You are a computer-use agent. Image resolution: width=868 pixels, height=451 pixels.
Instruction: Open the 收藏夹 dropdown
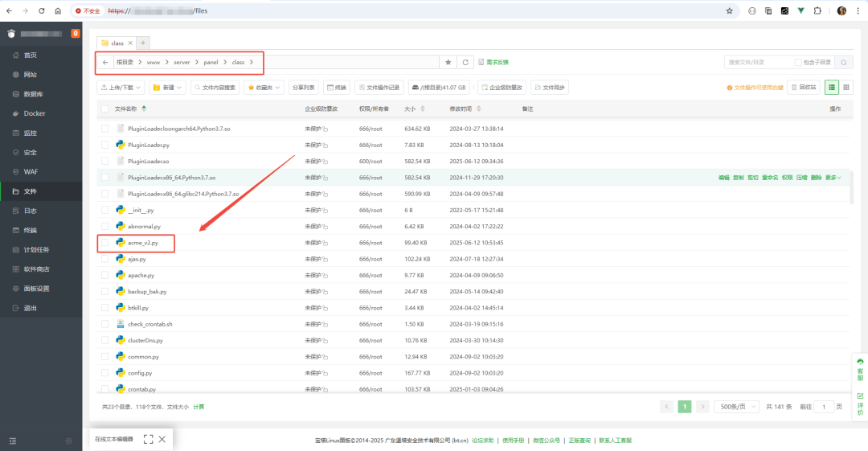pyautogui.click(x=264, y=88)
